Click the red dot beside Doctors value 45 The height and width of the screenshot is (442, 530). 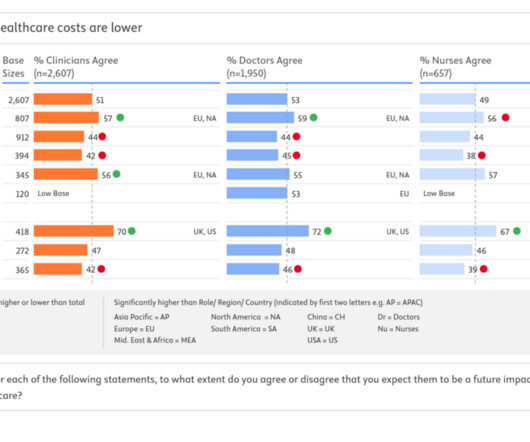pos(296,155)
